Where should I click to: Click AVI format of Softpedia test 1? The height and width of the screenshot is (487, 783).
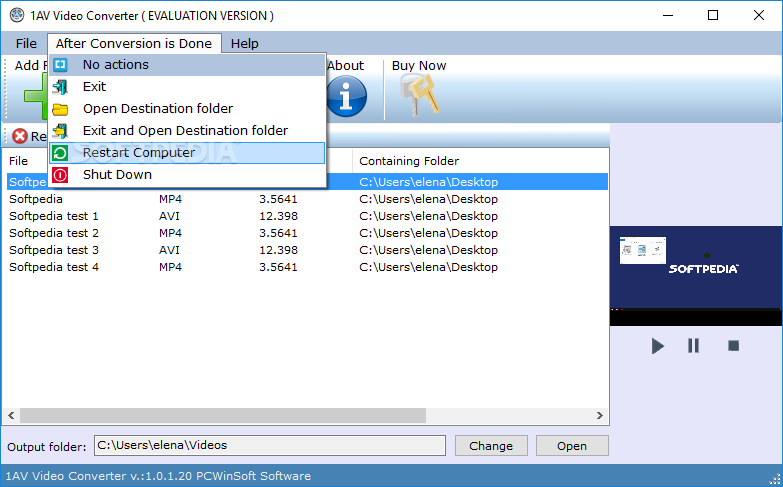click(x=169, y=216)
